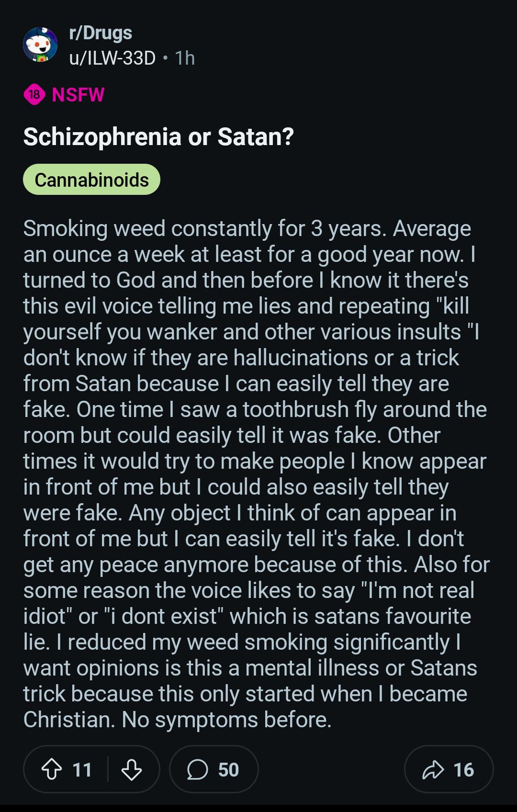Upvote the Schizophrenia or Satan post
The height and width of the screenshot is (812, 517).
[52, 770]
